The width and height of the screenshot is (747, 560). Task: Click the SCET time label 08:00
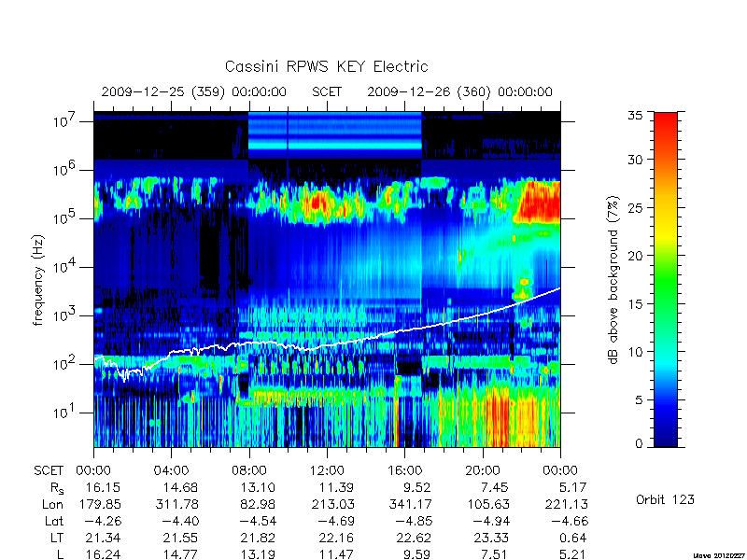point(249,471)
